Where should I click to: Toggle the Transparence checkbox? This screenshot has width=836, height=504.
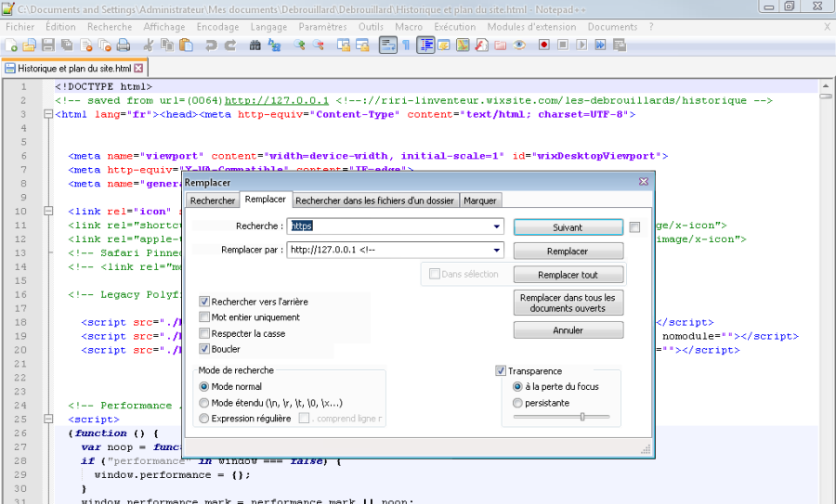pos(501,371)
